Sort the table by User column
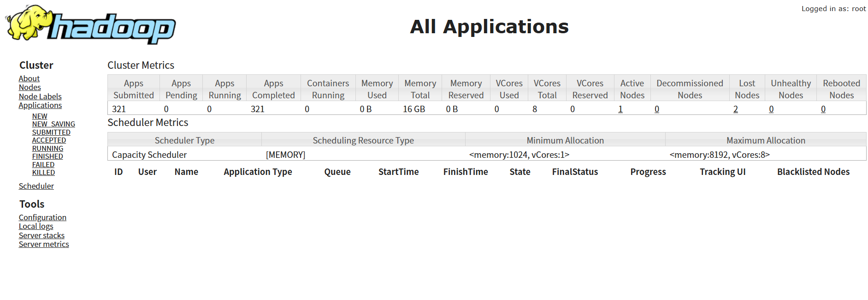The width and height of the screenshot is (868, 300). [x=148, y=172]
